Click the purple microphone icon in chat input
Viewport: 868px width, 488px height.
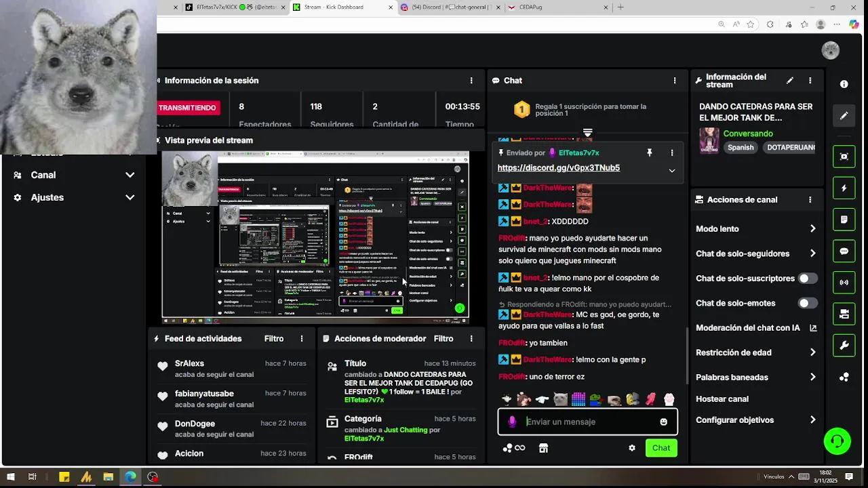pyautogui.click(x=512, y=422)
